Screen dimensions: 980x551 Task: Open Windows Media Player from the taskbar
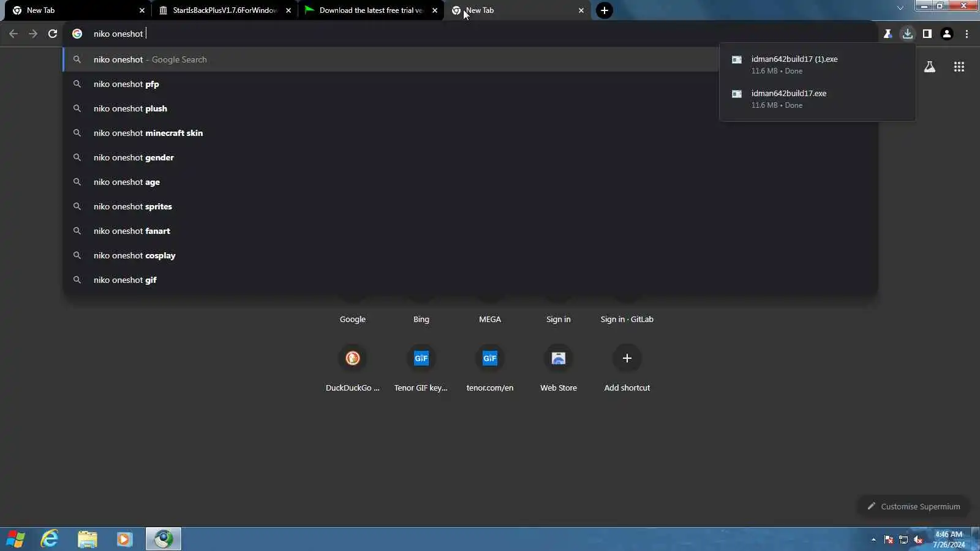125,539
